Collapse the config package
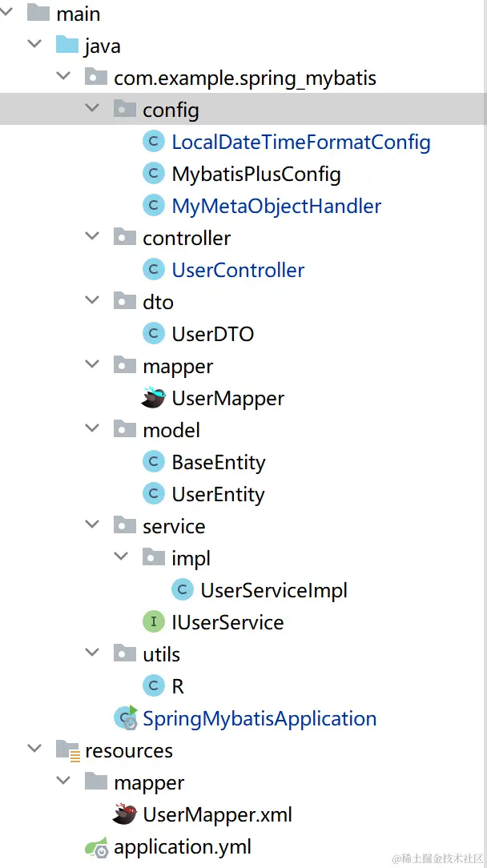Viewport: 487px width, 868px height. click(92, 109)
